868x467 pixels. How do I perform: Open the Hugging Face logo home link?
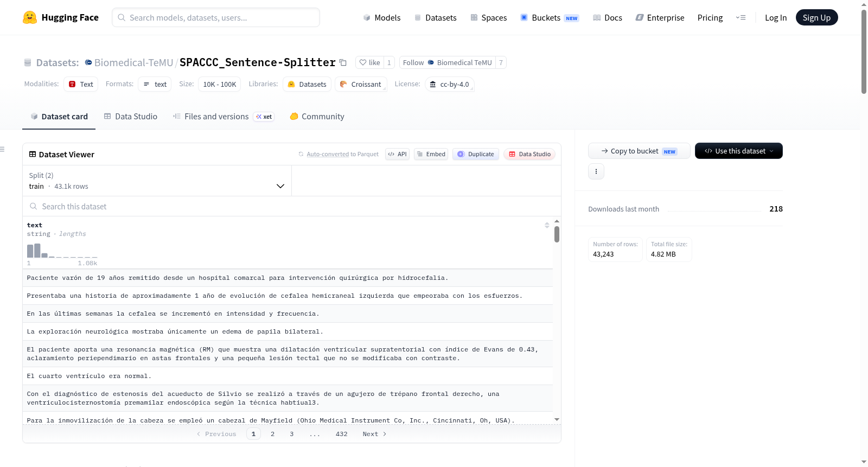click(61, 17)
